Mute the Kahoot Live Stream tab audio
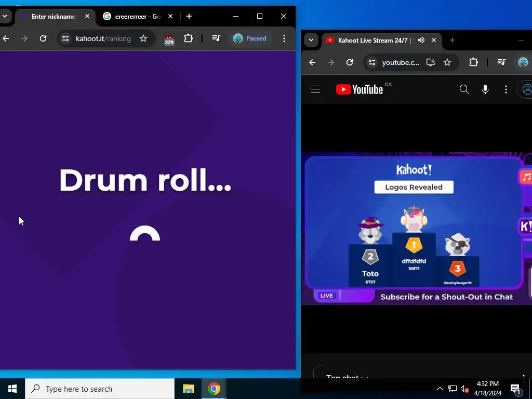The image size is (532, 399). (x=421, y=40)
